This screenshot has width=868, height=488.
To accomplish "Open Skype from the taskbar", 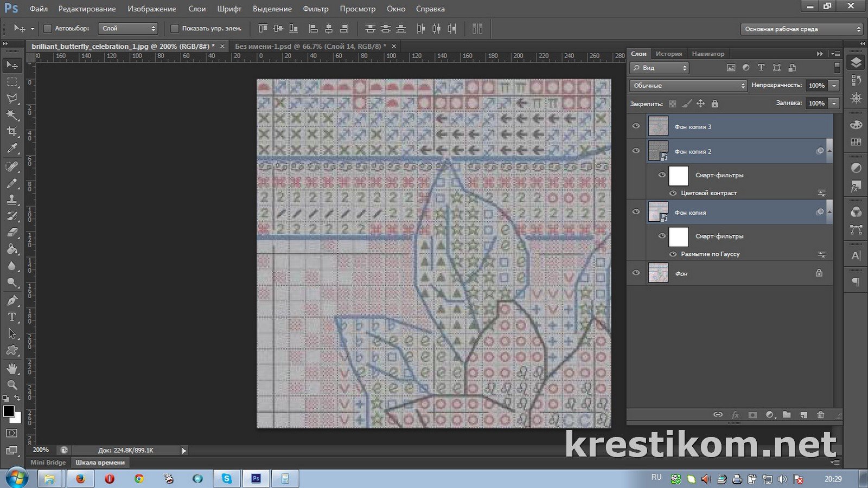I will click(226, 479).
